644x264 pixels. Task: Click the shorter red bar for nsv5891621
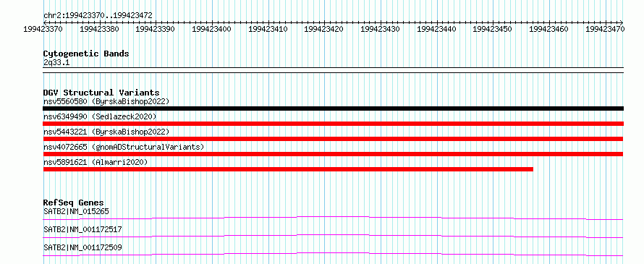[288, 169]
